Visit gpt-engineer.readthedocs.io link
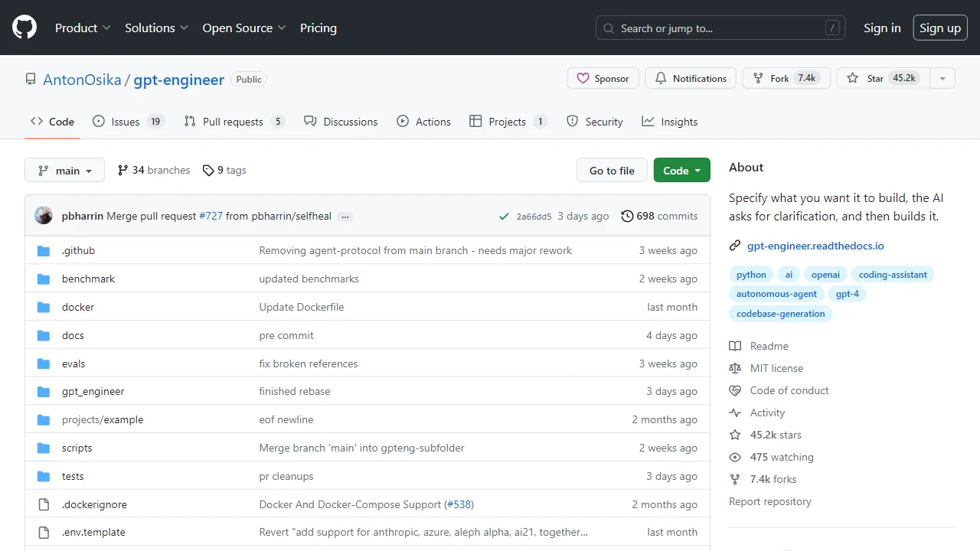 (815, 246)
